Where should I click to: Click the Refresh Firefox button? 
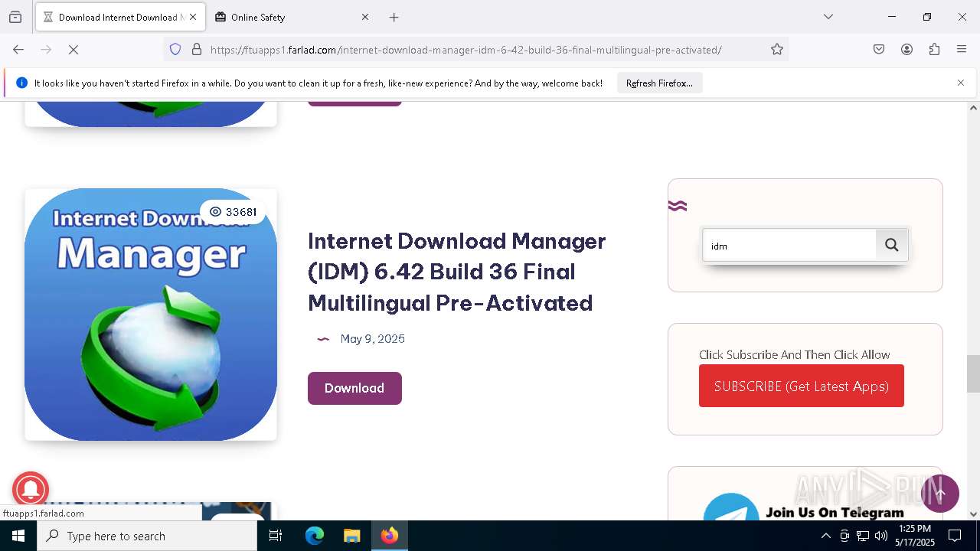pyautogui.click(x=659, y=83)
